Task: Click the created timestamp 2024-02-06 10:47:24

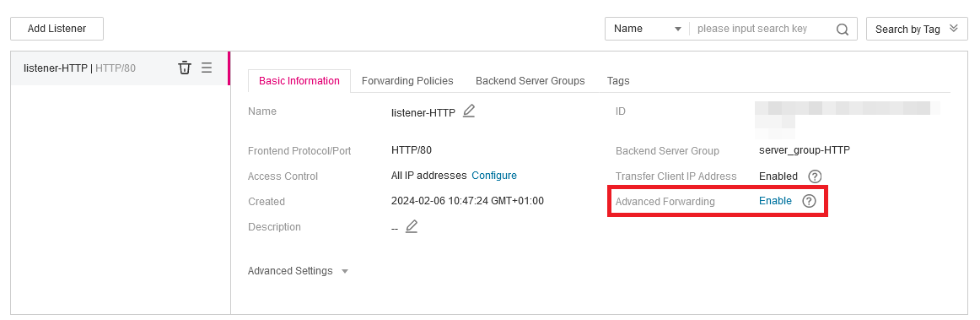Action: click(467, 201)
